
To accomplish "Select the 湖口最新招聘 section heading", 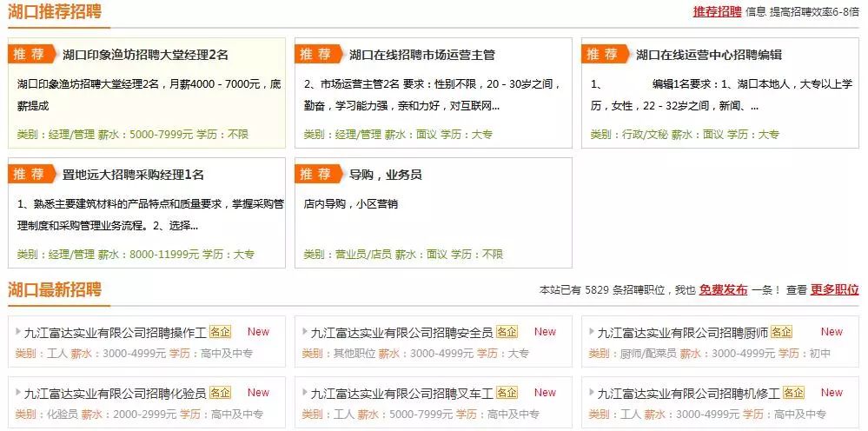I will click(55, 288).
